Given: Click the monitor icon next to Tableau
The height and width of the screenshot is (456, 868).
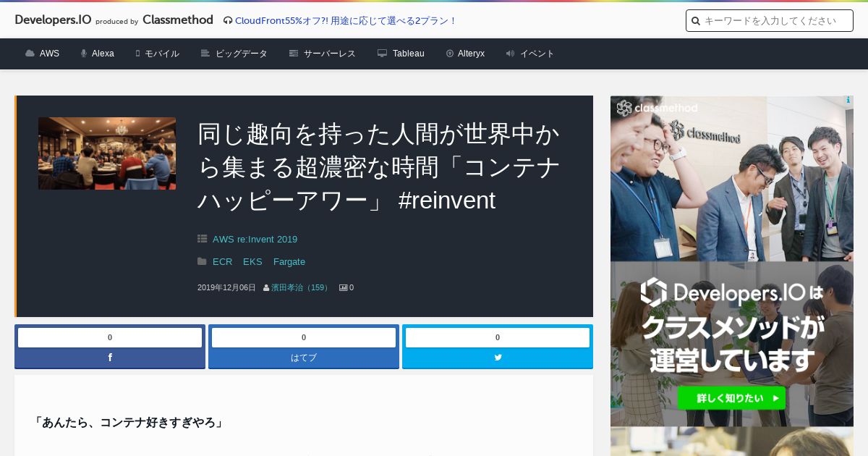Looking at the screenshot, I should click(x=382, y=54).
